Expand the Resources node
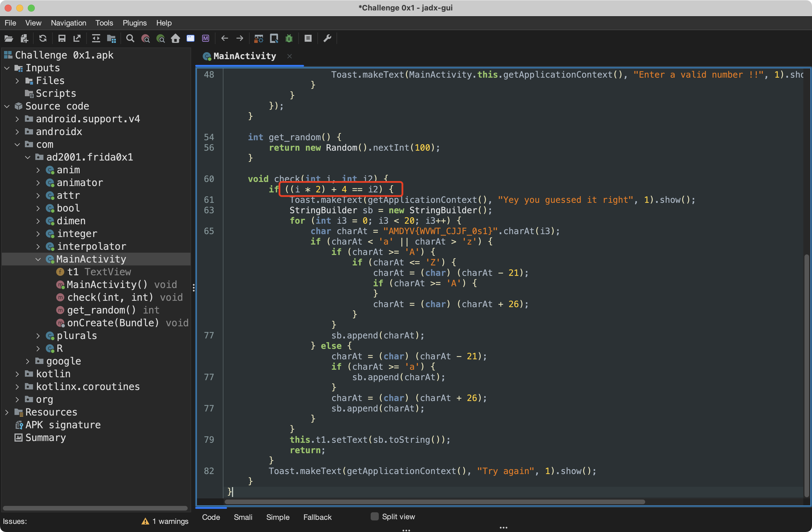Viewport: 812px width, 532px height. [x=7, y=412]
